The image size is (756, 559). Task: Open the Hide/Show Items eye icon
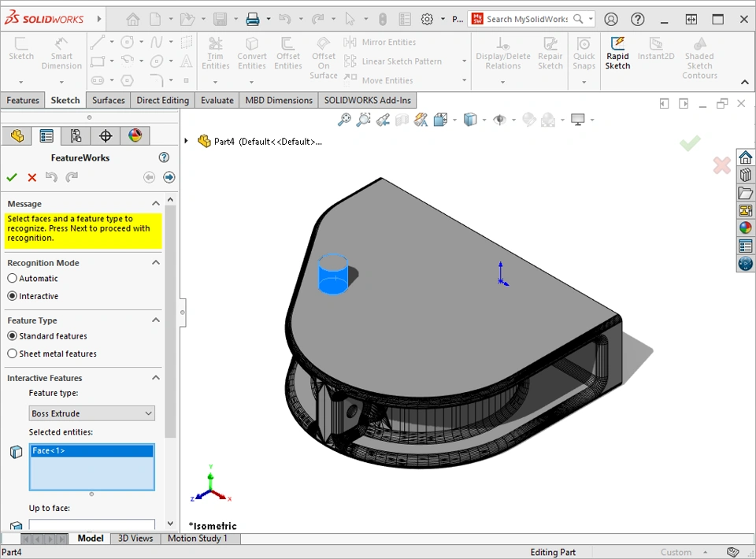(499, 120)
